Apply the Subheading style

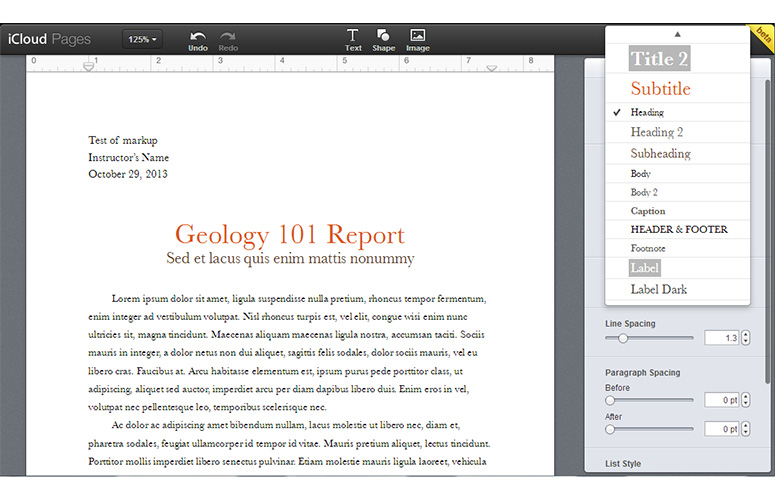point(678,154)
